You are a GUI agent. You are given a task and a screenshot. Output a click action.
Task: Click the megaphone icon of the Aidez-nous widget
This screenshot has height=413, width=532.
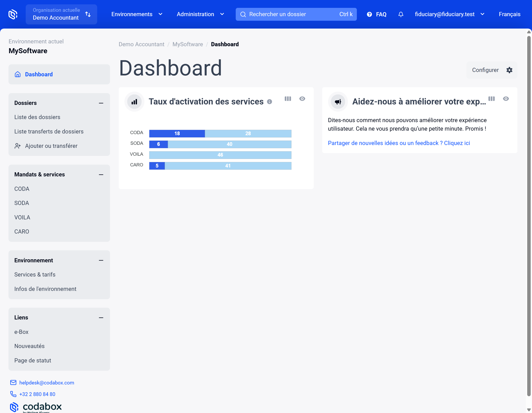[x=338, y=102]
